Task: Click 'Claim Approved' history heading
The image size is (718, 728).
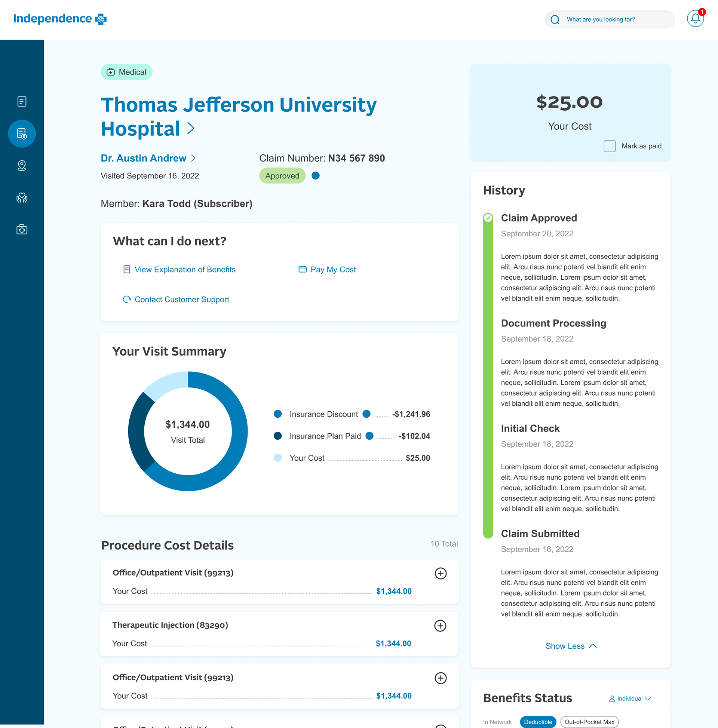Action: click(538, 218)
